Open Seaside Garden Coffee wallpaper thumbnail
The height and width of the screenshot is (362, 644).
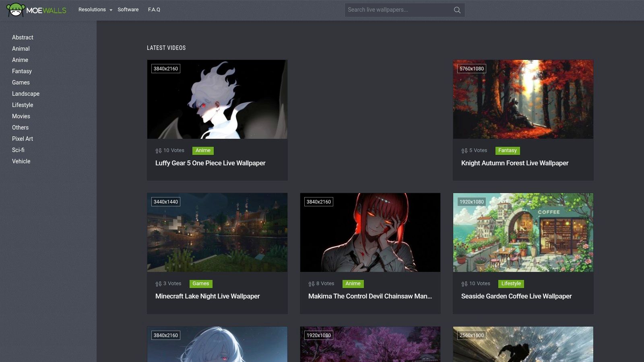coord(523,232)
